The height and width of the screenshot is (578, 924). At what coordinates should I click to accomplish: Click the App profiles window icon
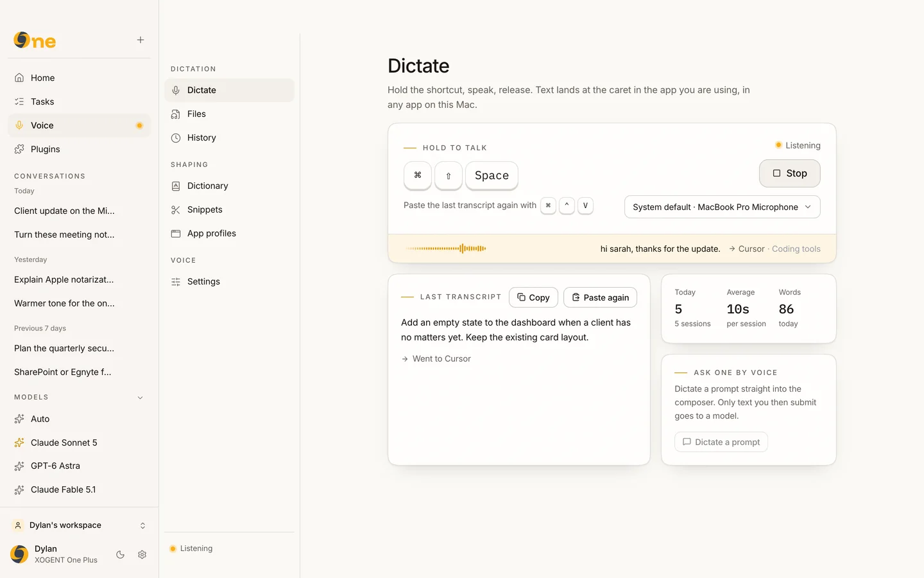[x=176, y=234]
